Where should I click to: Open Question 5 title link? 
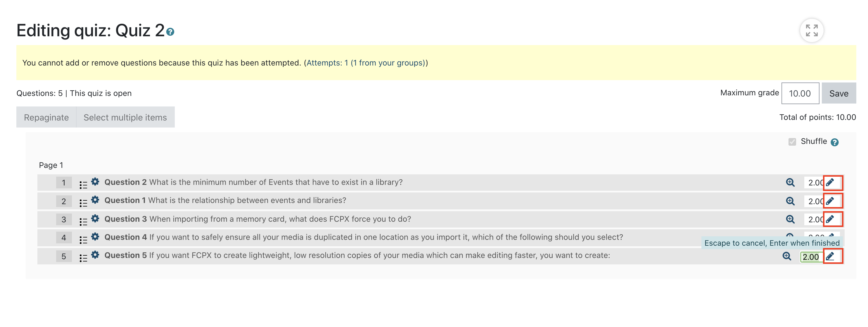(x=357, y=256)
